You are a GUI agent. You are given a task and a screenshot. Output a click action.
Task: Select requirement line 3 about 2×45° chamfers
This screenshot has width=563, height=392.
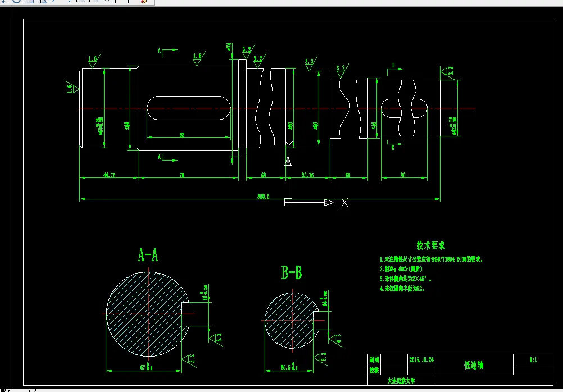click(405, 279)
